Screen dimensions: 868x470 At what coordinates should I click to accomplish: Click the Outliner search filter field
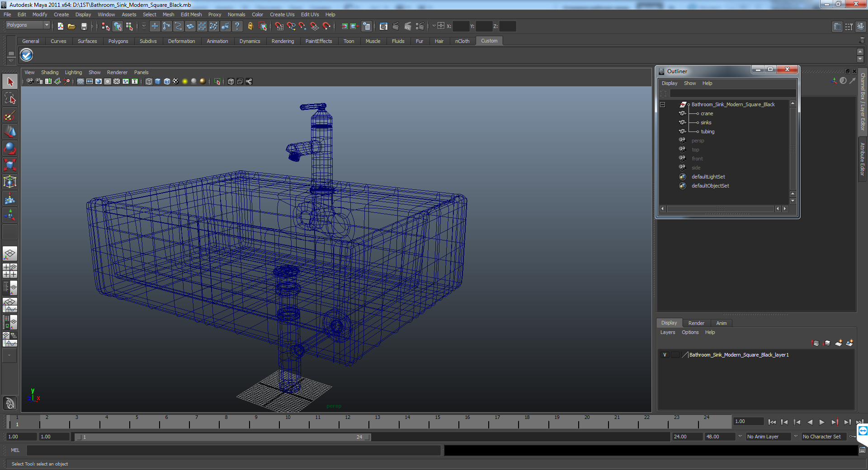tap(732, 93)
